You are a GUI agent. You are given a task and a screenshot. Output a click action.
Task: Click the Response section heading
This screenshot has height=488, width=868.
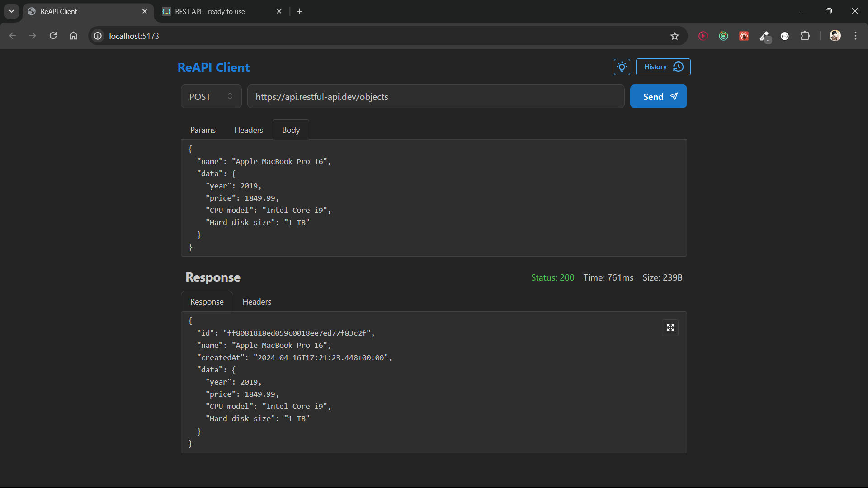pyautogui.click(x=213, y=277)
